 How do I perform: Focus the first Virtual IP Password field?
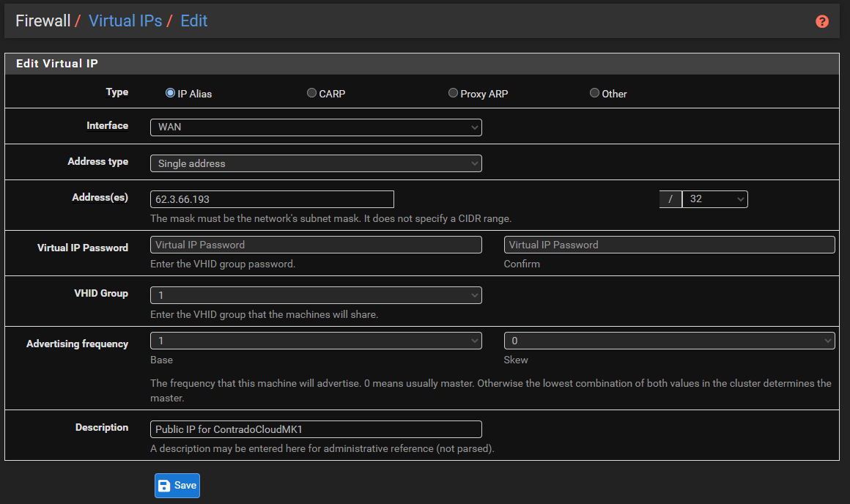click(x=316, y=245)
